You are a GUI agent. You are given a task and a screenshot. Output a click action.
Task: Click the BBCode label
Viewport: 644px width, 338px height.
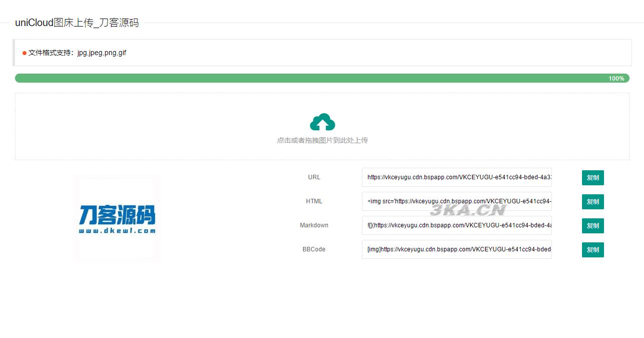click(x=314, y=249)
